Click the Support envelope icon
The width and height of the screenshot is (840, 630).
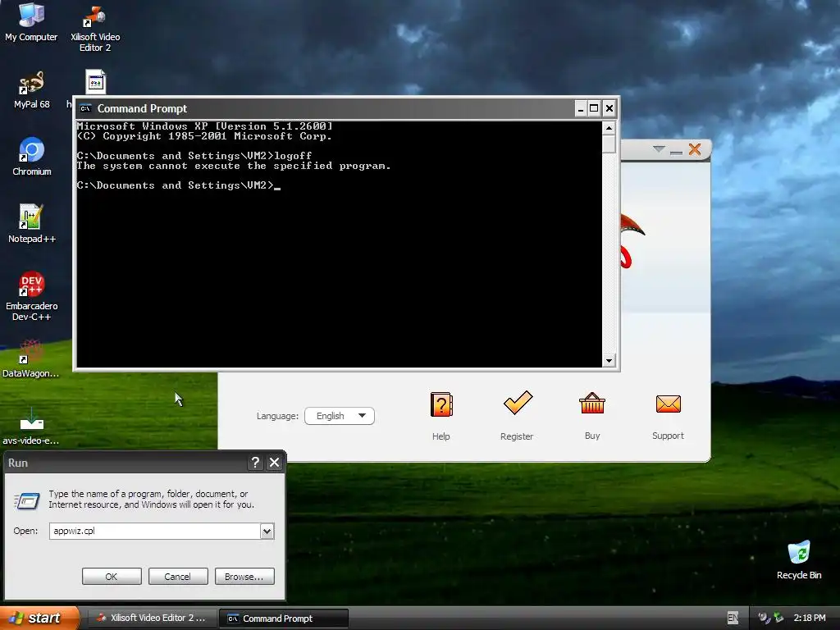pyautogui.click(x=668, y=404)
